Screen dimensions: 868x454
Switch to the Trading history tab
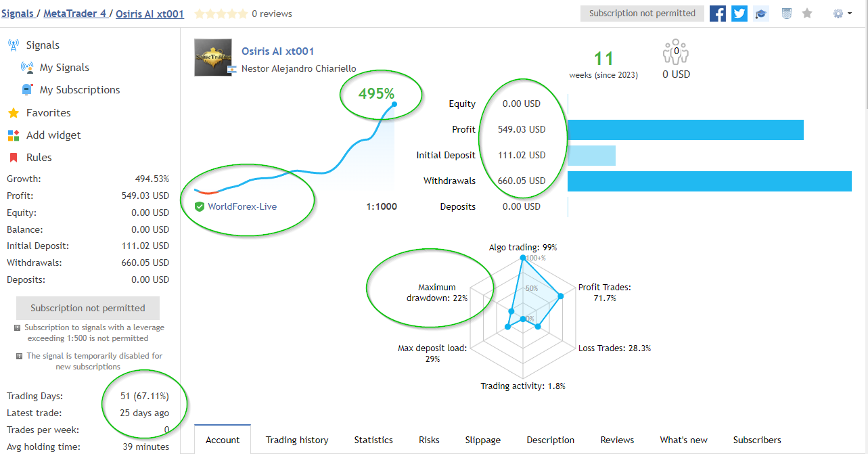click(x=297, y=440)
